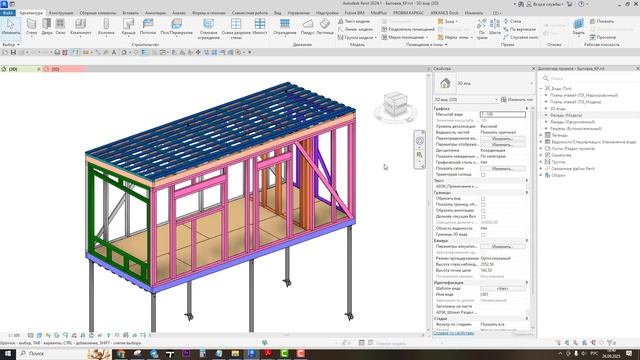Screen dimensions: 640x360
Task: Select the Изменить (Modify) arrow tool
Action: tap(11, 27)
